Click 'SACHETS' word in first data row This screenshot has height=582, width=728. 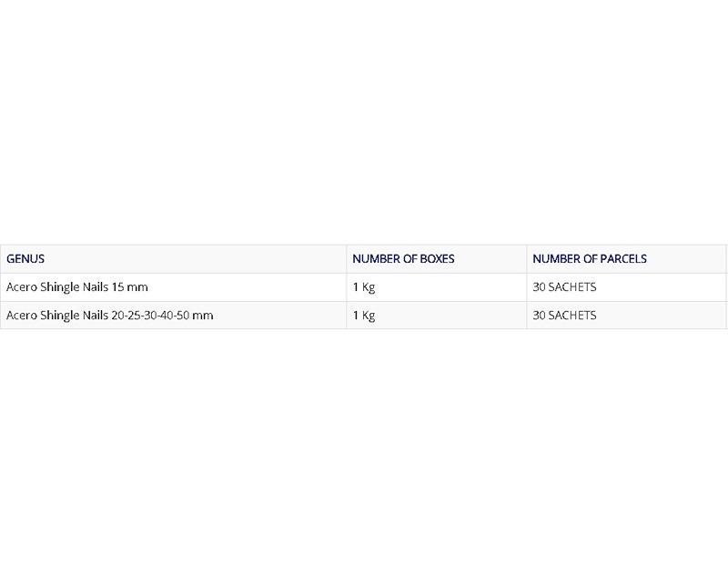[x=572, y=286]
